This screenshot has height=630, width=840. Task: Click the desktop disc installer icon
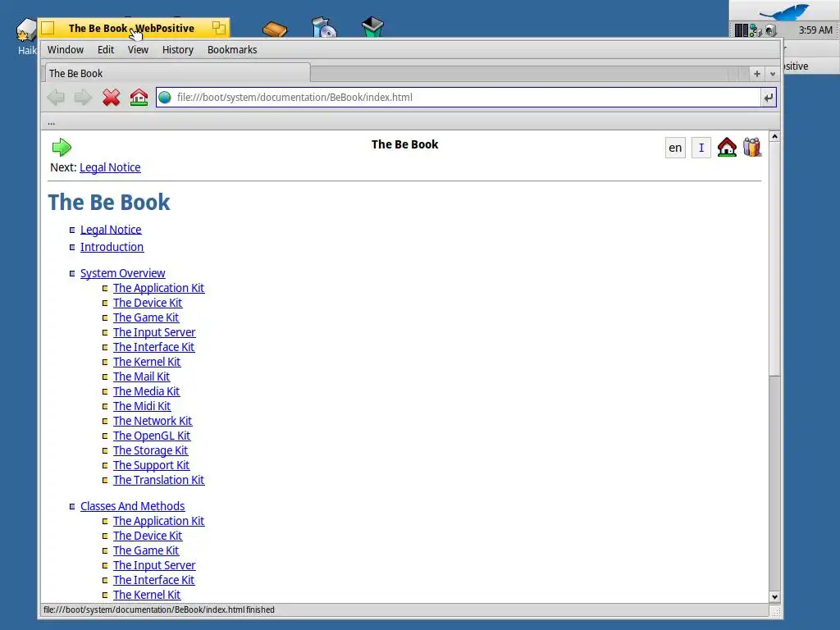324,27
